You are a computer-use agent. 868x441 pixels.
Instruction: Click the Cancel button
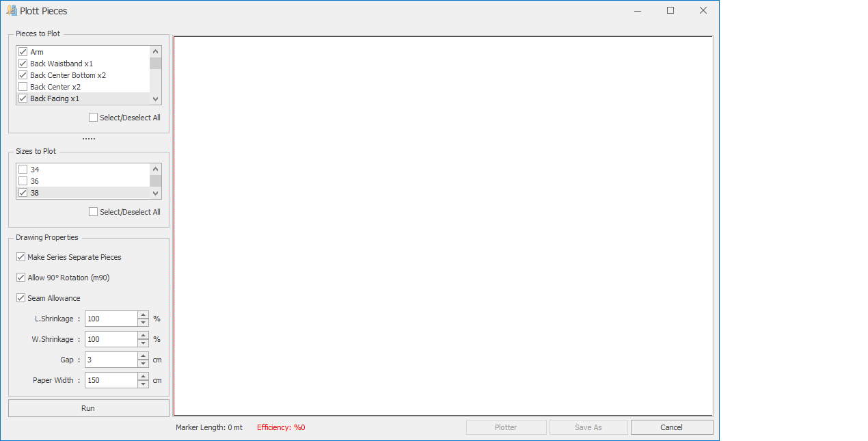pyautogui.click(x=671, y=427)
